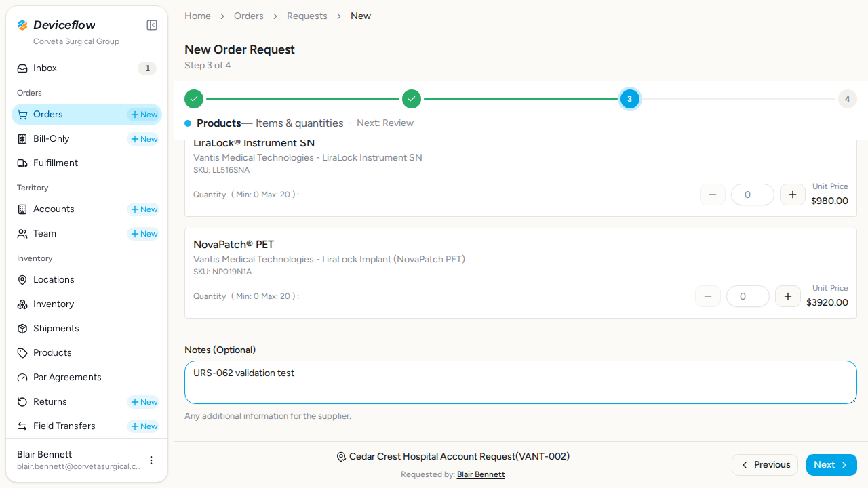Open Par Agreements via the handshake icon

pos(22,378)
